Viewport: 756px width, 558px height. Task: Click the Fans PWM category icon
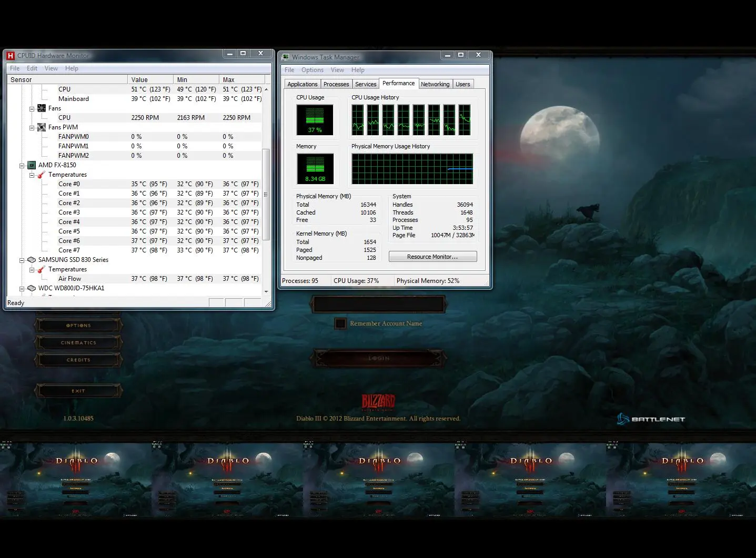pos(42,127)
